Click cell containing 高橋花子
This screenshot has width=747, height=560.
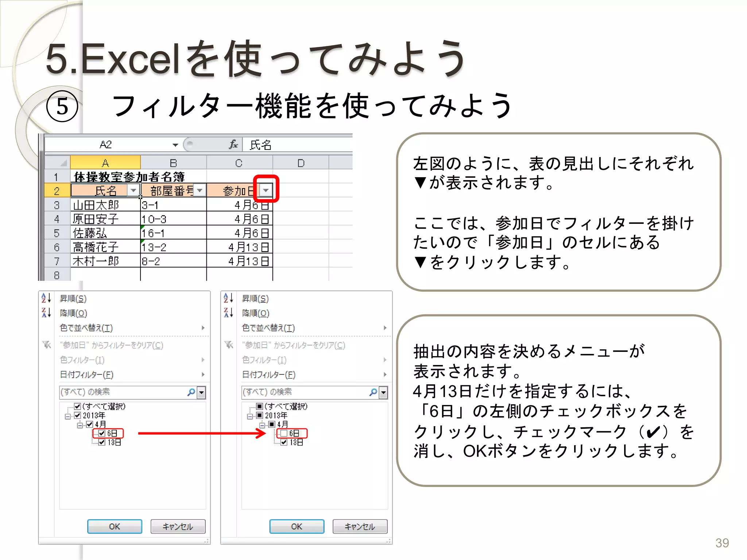click(x=105, y=247)
